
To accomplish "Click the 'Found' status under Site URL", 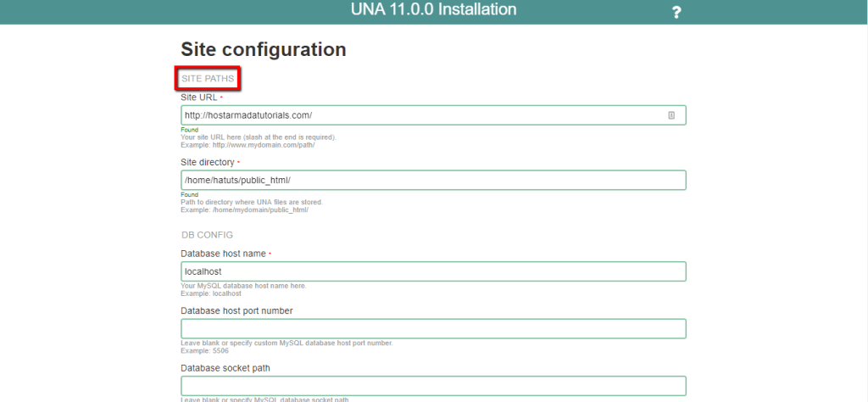I will click(189, 130).
